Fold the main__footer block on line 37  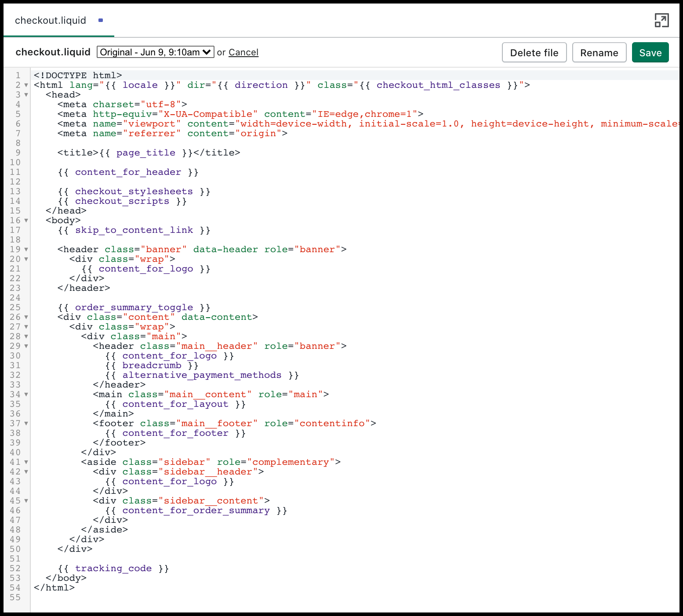26,424
